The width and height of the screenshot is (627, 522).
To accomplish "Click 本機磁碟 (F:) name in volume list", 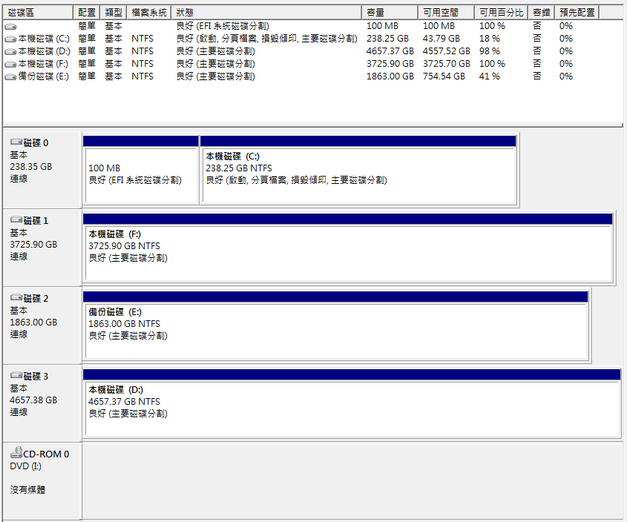I will pos(43,64).
